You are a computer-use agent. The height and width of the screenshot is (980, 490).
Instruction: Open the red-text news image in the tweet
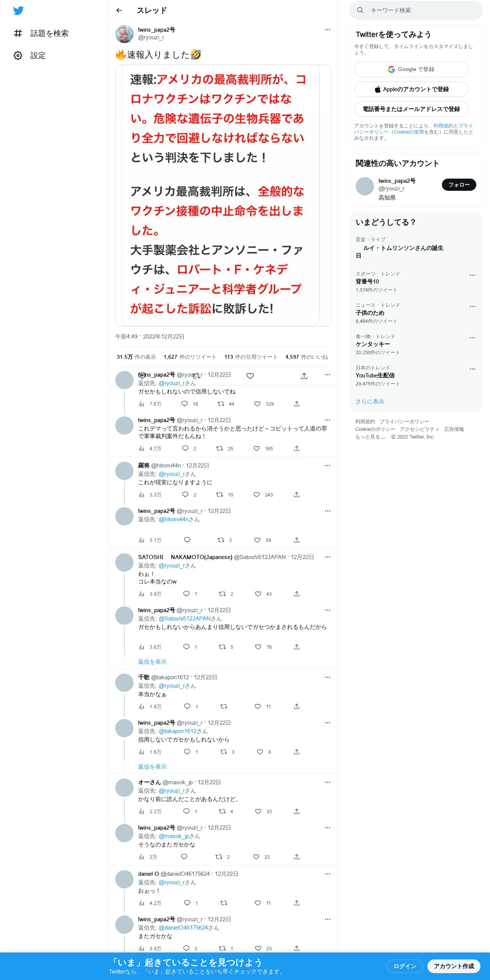pos(223,195)
